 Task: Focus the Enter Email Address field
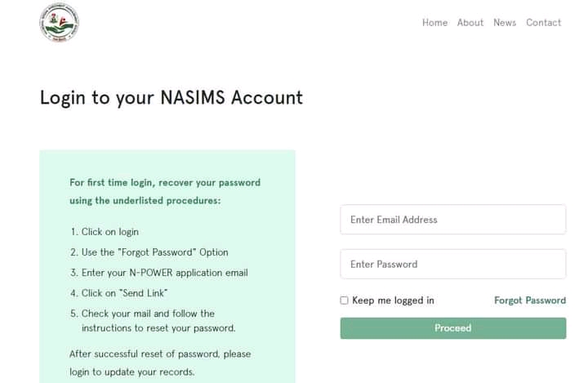point(453,220)
